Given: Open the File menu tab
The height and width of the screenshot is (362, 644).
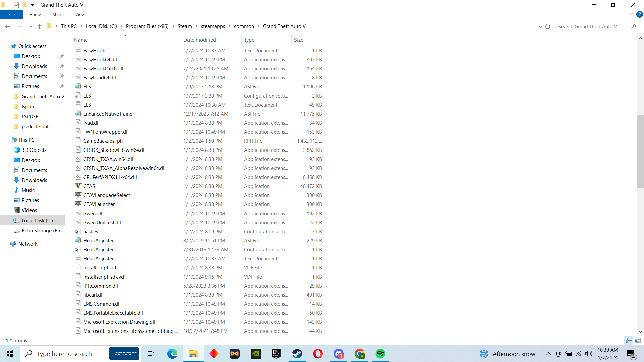Looking at the screenshot, I should pyautogui.click(x=11, y=14).
